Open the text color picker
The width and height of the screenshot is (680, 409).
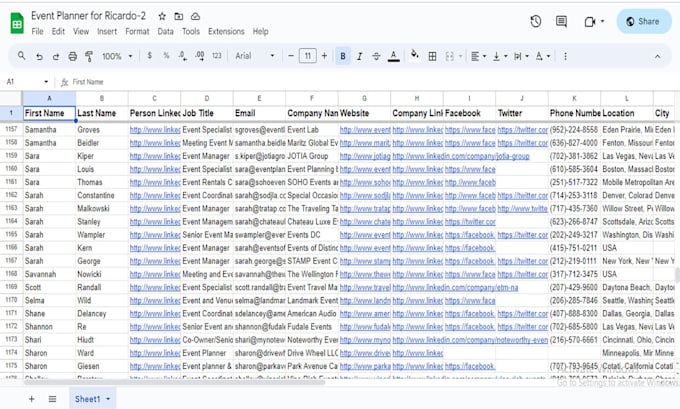[393, 56]
